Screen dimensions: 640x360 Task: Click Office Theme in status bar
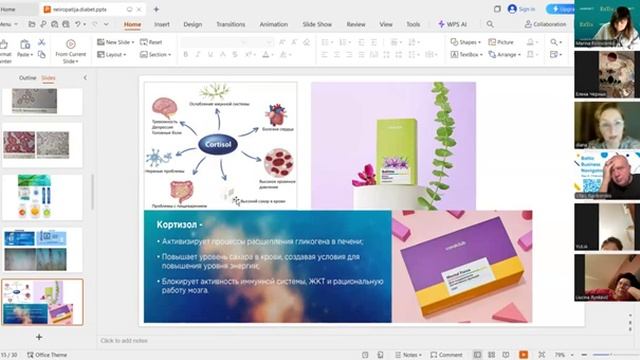47,355
